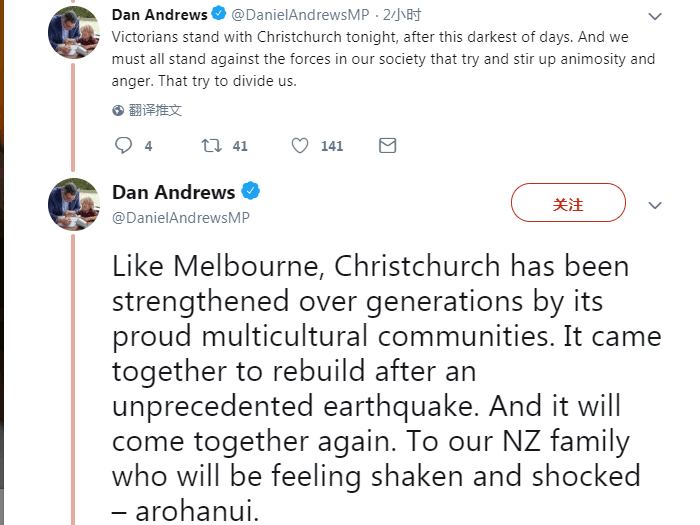Open the top tweet's chevron menu
Image resolution: width=700 pixels, height=525 pixels.
(x=655, y=17)
